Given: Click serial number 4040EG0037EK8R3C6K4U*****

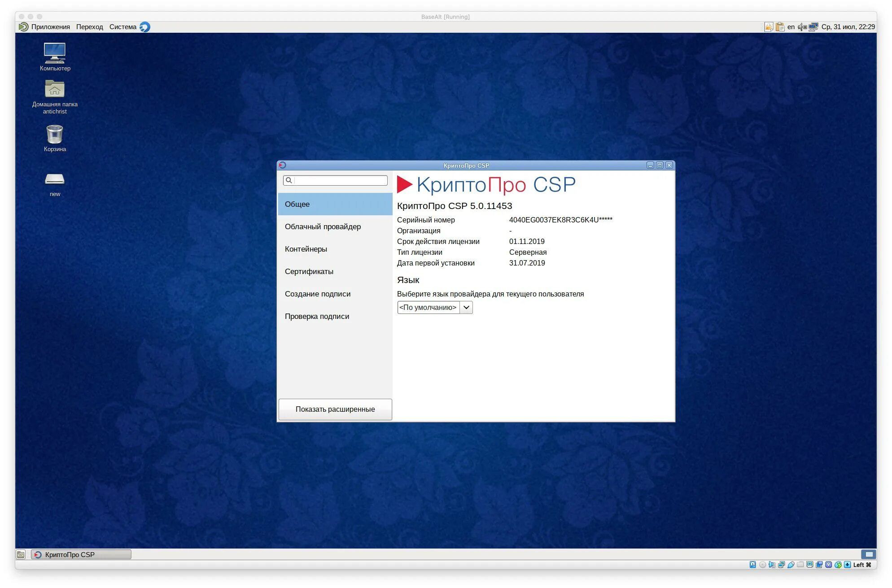Looking at the screenshot, I should (x=560, y=220).
